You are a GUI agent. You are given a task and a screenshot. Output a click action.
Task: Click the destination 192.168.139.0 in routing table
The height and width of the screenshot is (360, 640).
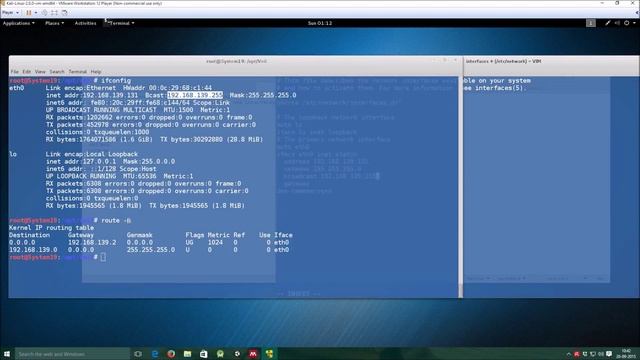point(33,250)
